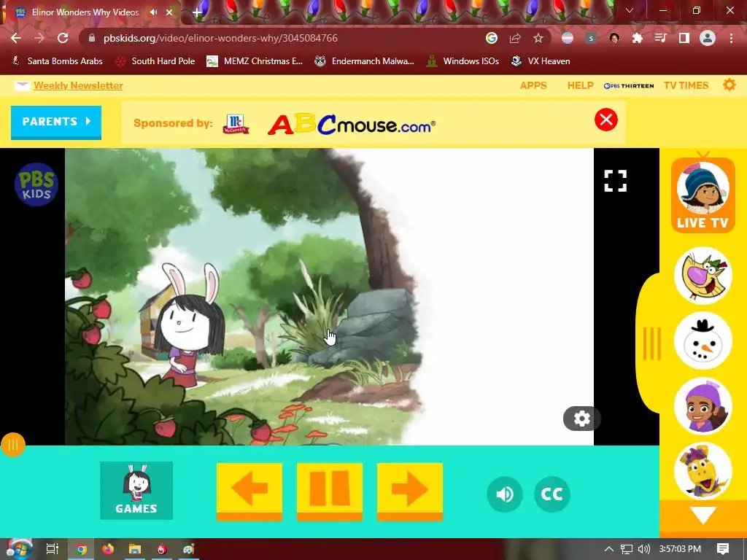Enter fullscreen video mode

pos(615,181)
